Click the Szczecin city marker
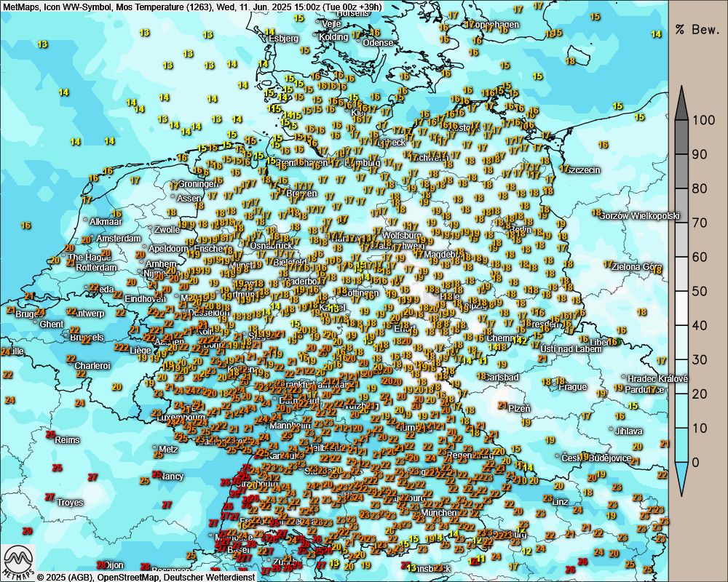The width and height of the screenshot is (728, 582). point(562,169)
